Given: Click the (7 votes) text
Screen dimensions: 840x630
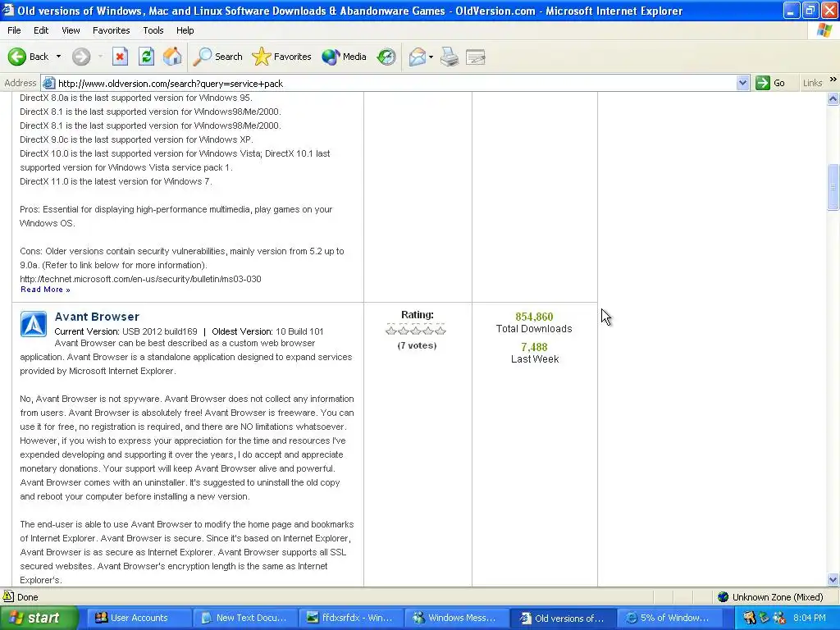Looking at the screenshot, I should [x=417, y=345].
